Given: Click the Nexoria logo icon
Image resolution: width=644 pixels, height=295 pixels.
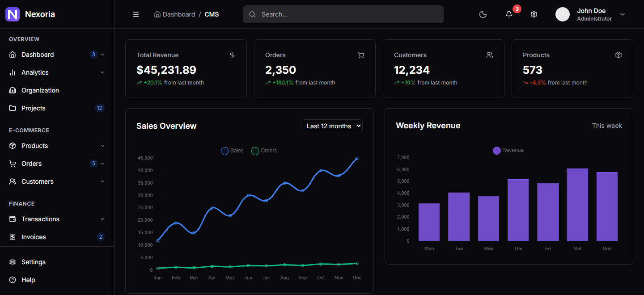Looking at the screenshot, I should click(x=13, y=14).
